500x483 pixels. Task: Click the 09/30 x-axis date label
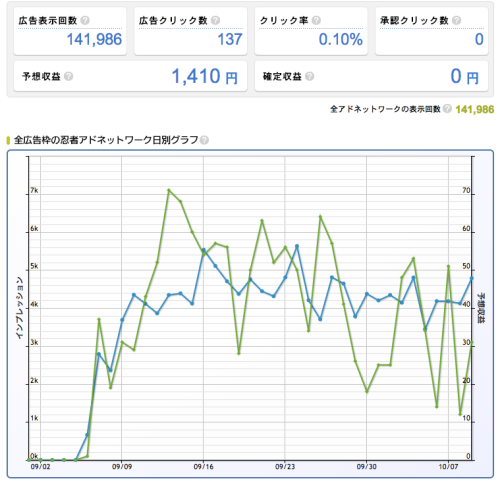pyautogui.click(x=366, y=467)
